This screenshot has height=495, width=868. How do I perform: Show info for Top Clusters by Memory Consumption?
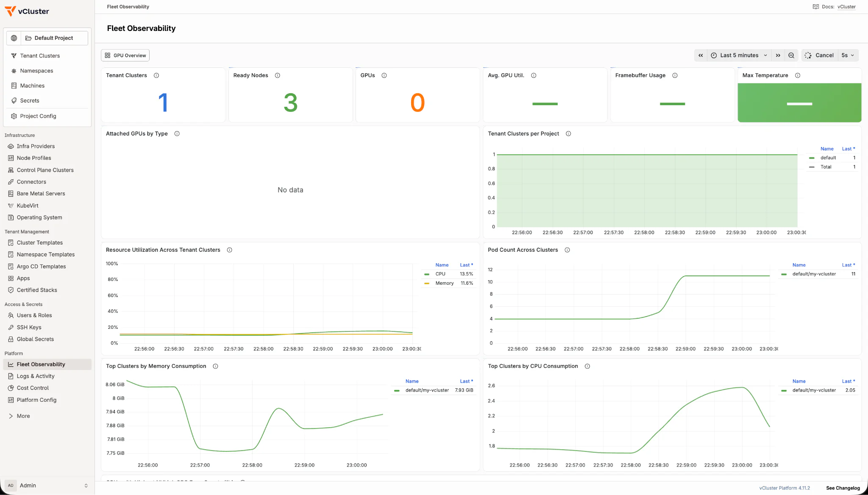(215, 366)
